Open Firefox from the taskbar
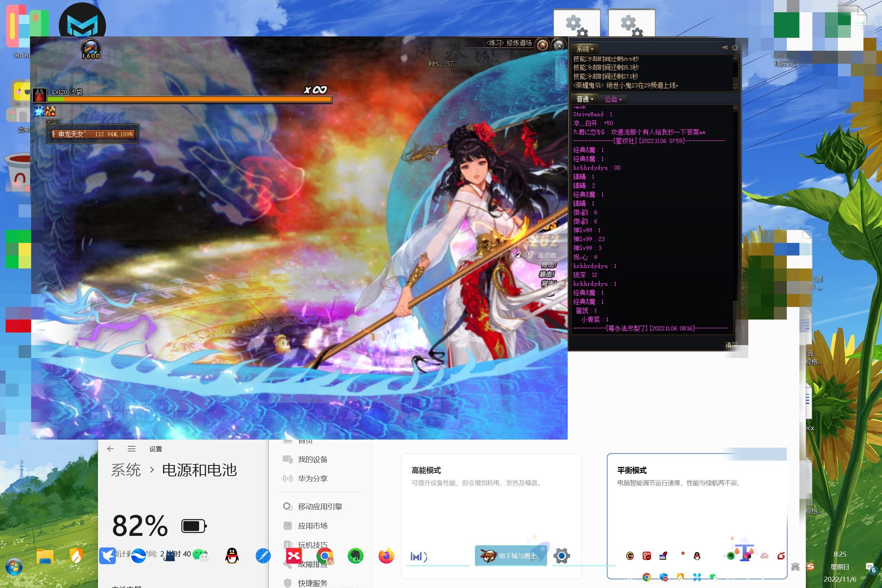Screen dimensions: 882x588 [x=386, y=556]
